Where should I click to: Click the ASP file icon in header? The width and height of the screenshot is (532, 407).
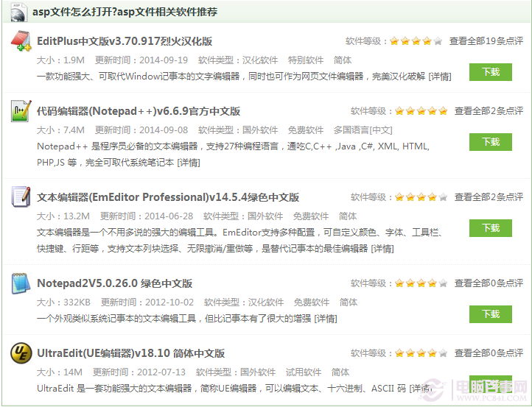tap(18, 13)
